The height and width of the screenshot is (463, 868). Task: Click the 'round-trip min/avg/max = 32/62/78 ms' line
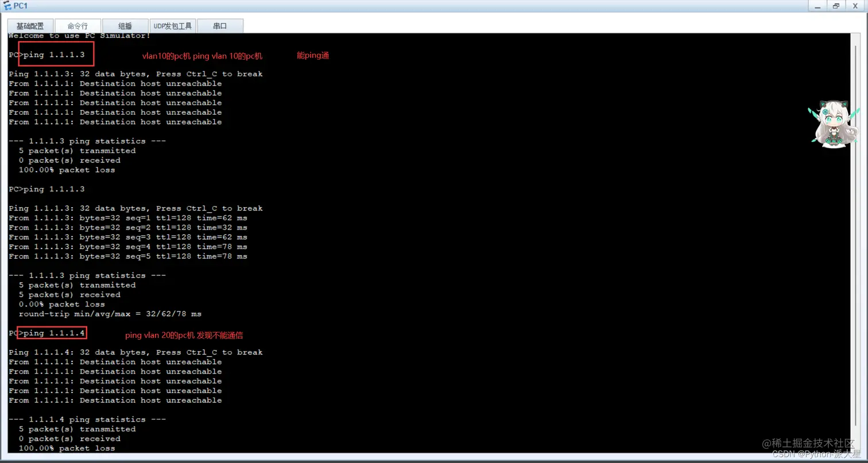(x=110, y=314)
